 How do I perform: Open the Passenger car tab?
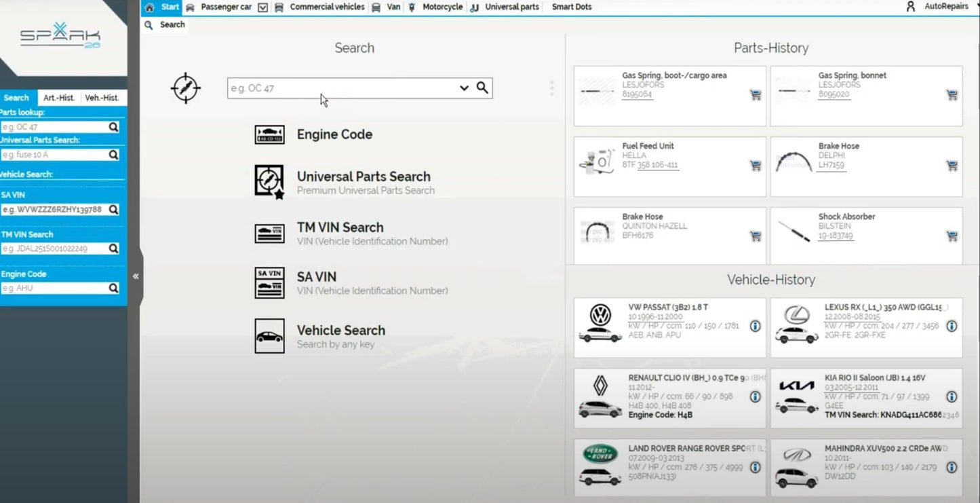[226, 7]
